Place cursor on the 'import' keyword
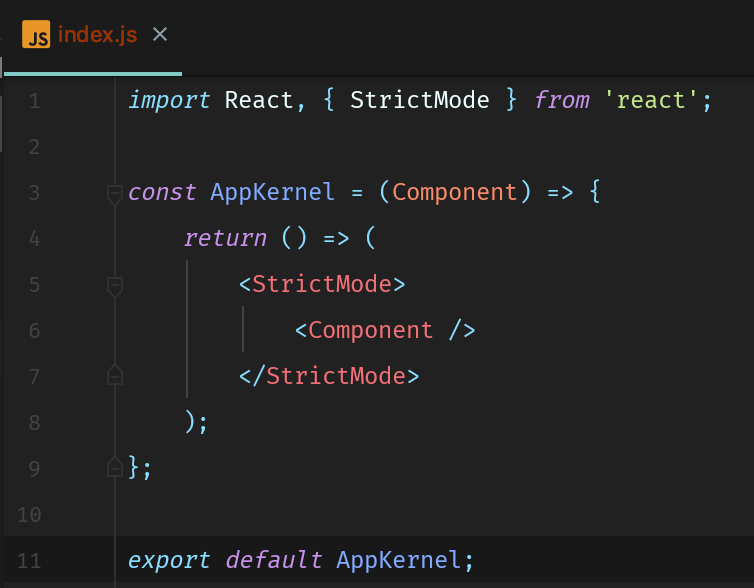This screenshot has height=588, width=754. (169, 100)
